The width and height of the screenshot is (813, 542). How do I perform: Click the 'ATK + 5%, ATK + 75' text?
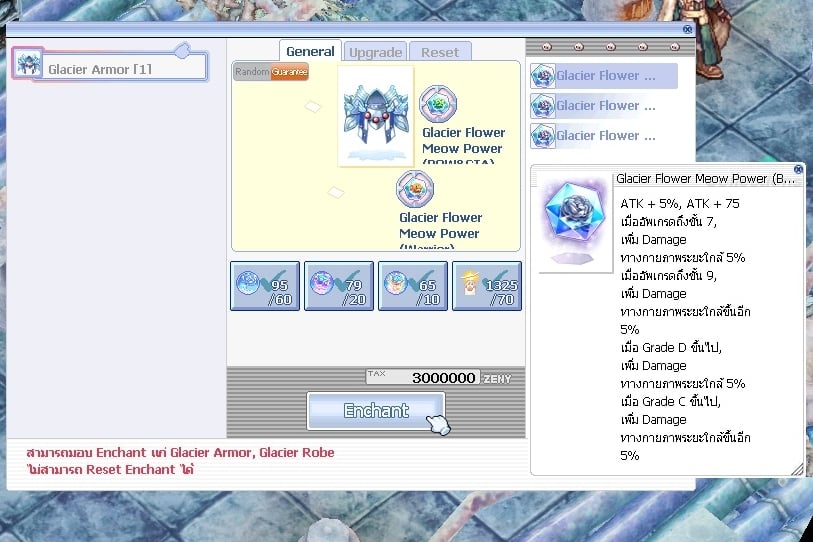[x=680, y=203]
